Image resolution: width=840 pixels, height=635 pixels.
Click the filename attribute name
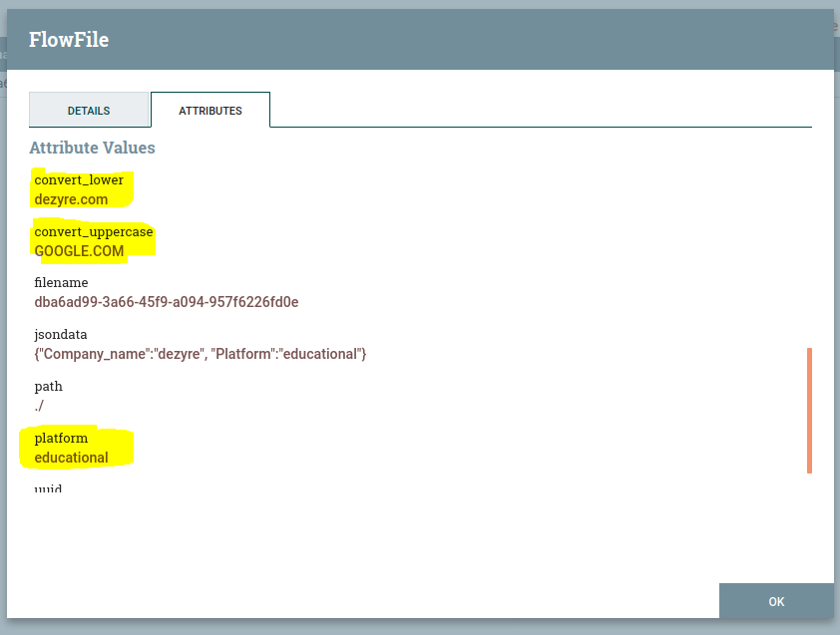(x=61, y=283)
